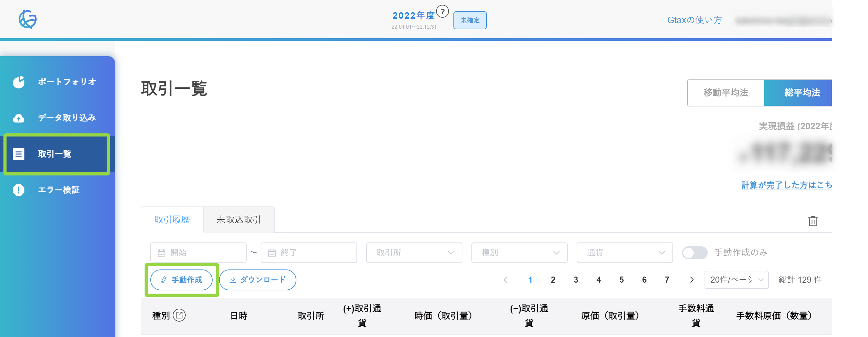
Task: Click the blurred account email at top right
Action: (x=784, y=21)
